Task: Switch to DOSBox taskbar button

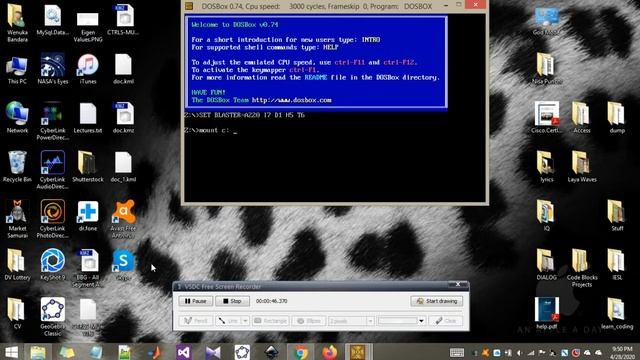Action: click(358, 352)
